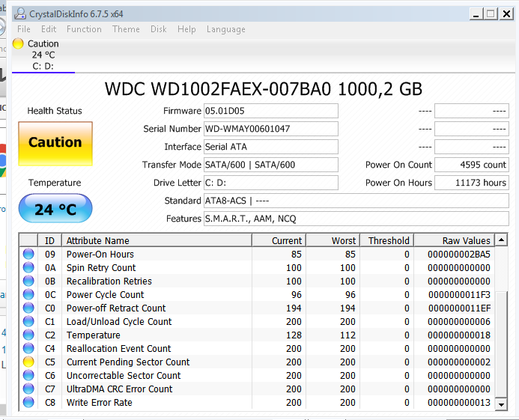The width and height of the screenshot is (519, 420).
Task: Open the Help menu
Action: point(186,29)
